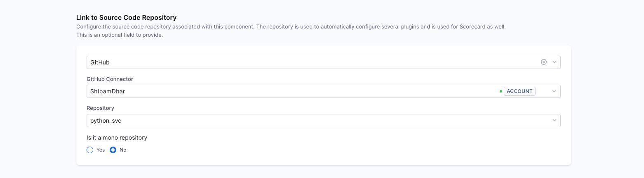
Task: Open the GitHub Connector dropdown arrow
Action: 555,91
